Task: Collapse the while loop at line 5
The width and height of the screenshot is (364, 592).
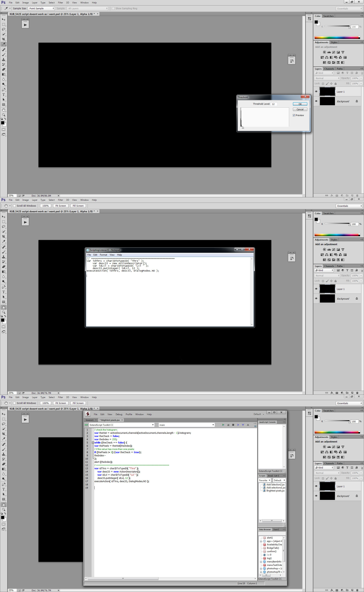Action: point(93,443)
